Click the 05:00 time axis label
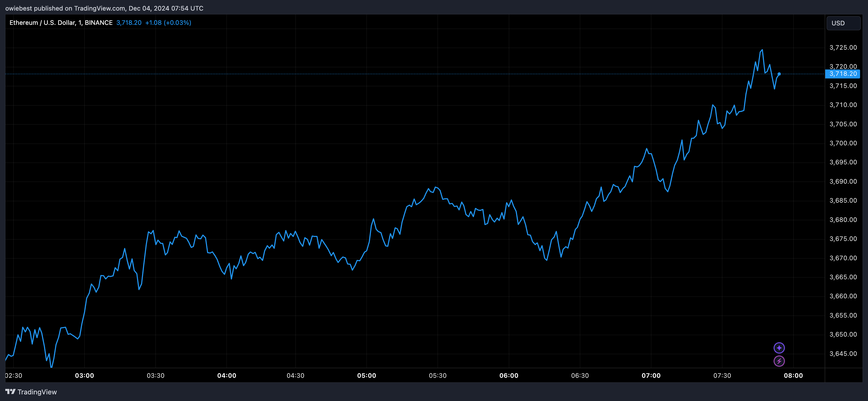Image resolution: width=868 pixels, height=401 pixels. point(367,375)
